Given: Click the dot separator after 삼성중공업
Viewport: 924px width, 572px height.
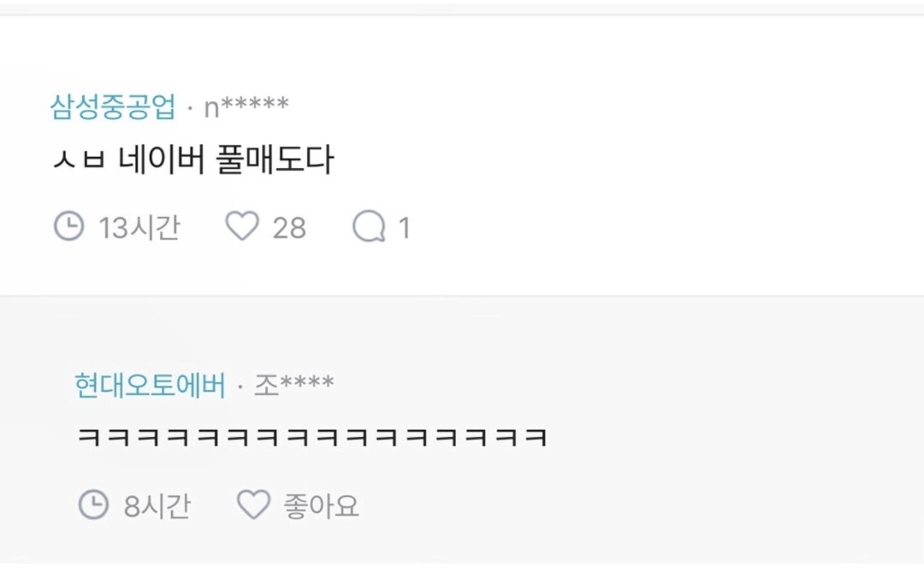Looking at the screenshot, I should tap(190, 108).
